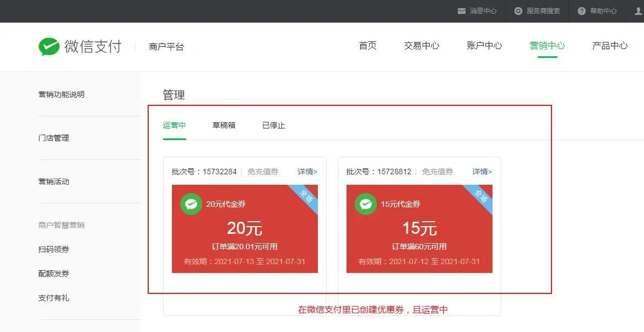
Task: Open 详情 for batch 15732284
Action: pyautogui.click(x=307, y=172)
